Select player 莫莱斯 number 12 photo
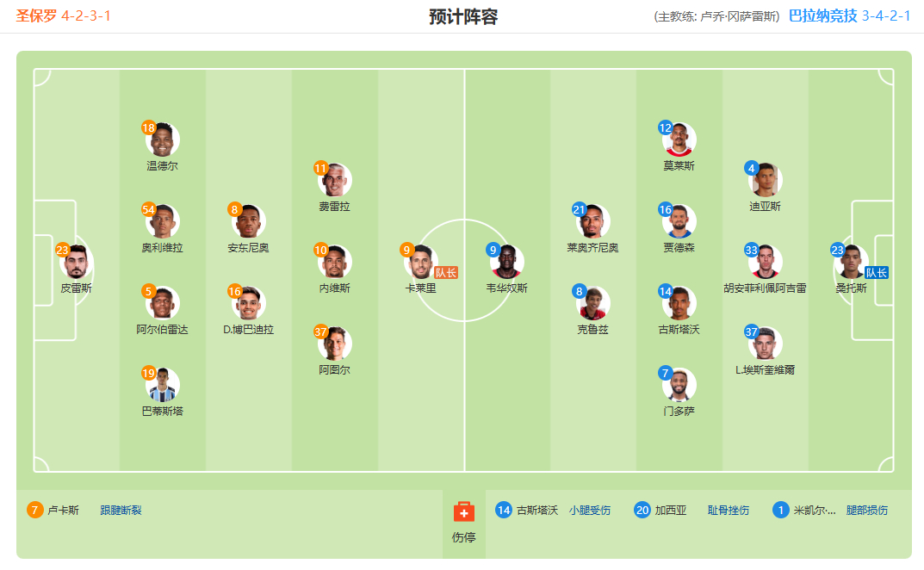The image size is (924, 570). (679, 139)
